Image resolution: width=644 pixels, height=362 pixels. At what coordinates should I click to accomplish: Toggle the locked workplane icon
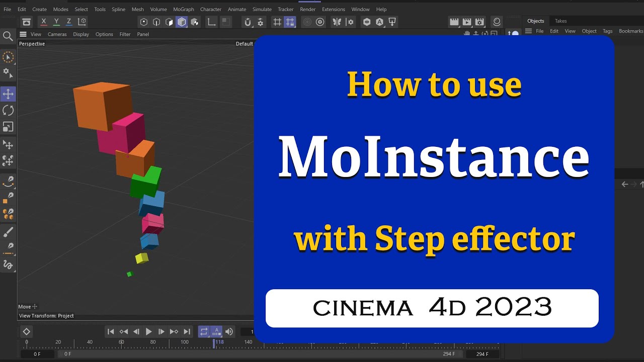(x=290, y=22)
